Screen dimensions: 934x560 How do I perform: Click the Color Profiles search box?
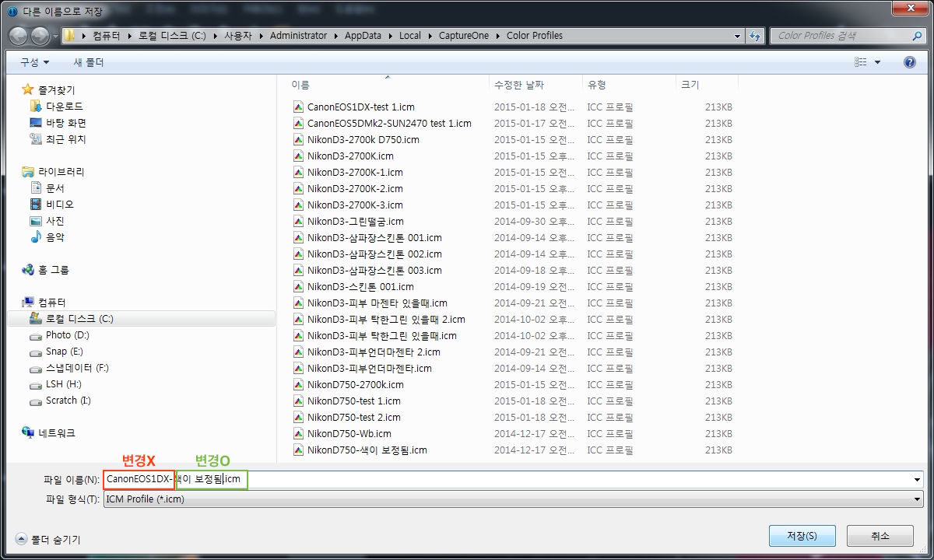pyautogui.click(x=842, y=36)
